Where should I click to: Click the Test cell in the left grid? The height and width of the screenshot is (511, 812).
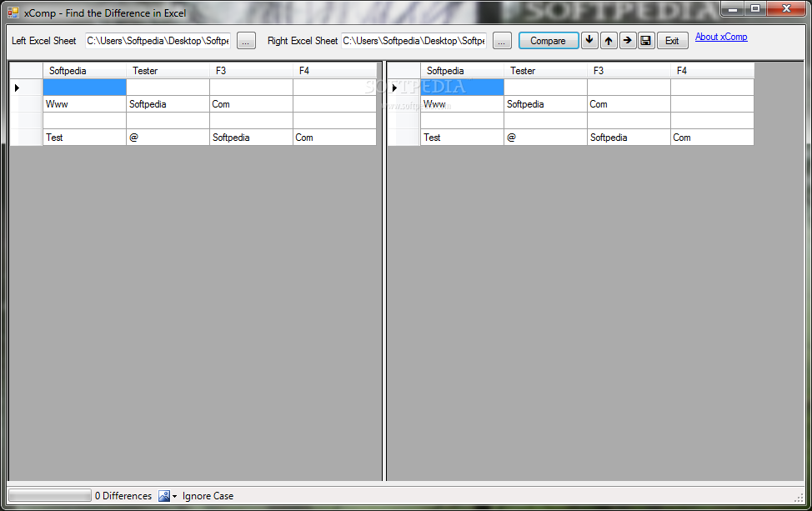tap(84, 138)
